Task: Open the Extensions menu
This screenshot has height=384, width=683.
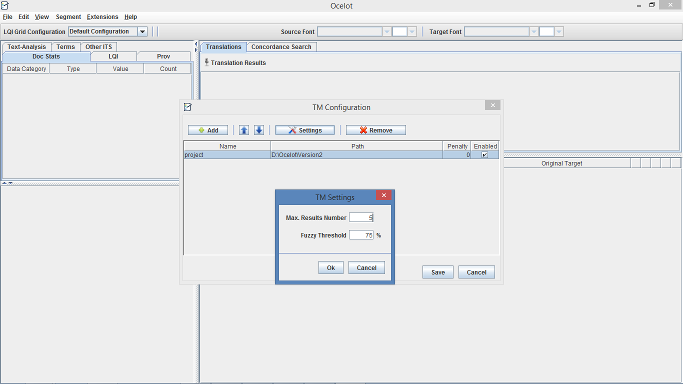Action: pos(102,17)
